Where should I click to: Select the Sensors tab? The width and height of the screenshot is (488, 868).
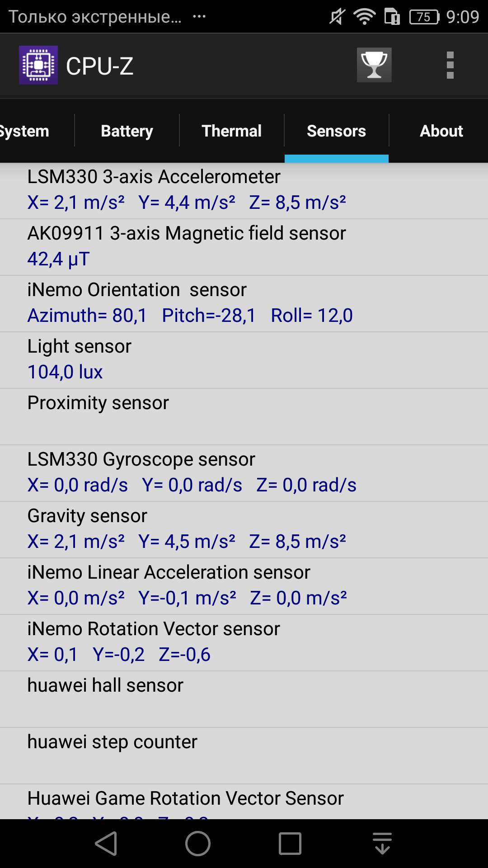(x=337, y=131)
